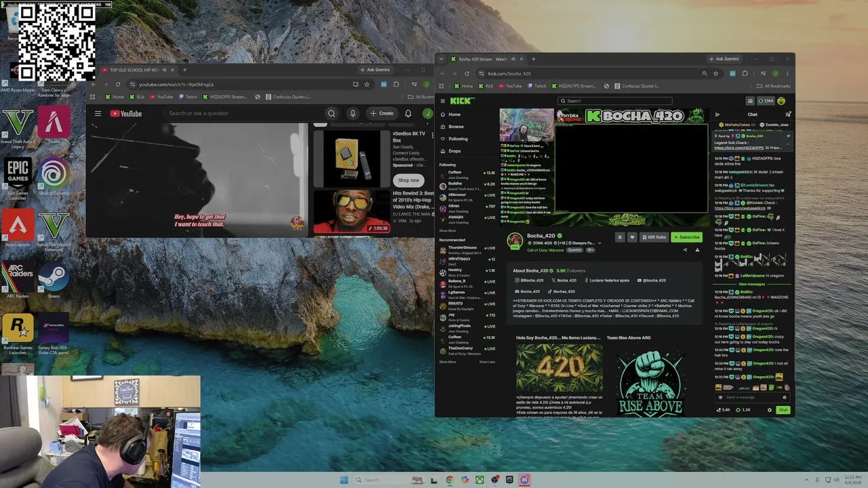The width and height of the screenshot is (868, 488).
Task: Open Kick leaderboard icon next to points
Action: (x=750, y=101)
